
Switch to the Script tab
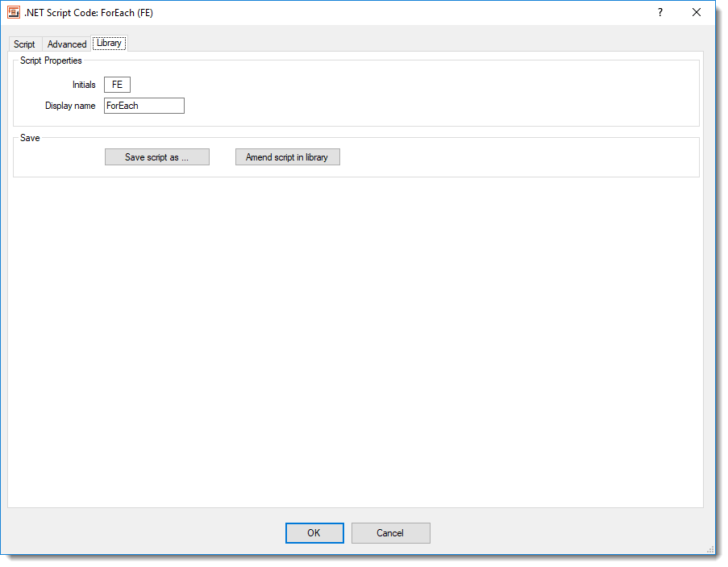24,44
